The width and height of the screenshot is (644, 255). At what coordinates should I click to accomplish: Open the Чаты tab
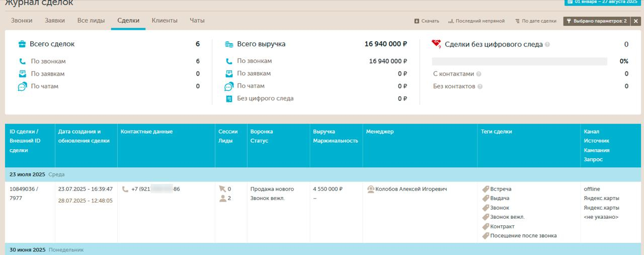197,21
